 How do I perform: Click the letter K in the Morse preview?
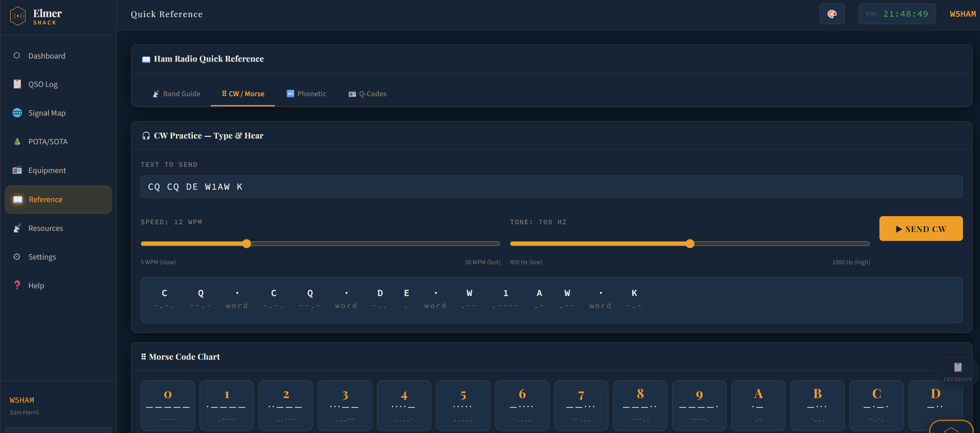(x=634, y=293)
